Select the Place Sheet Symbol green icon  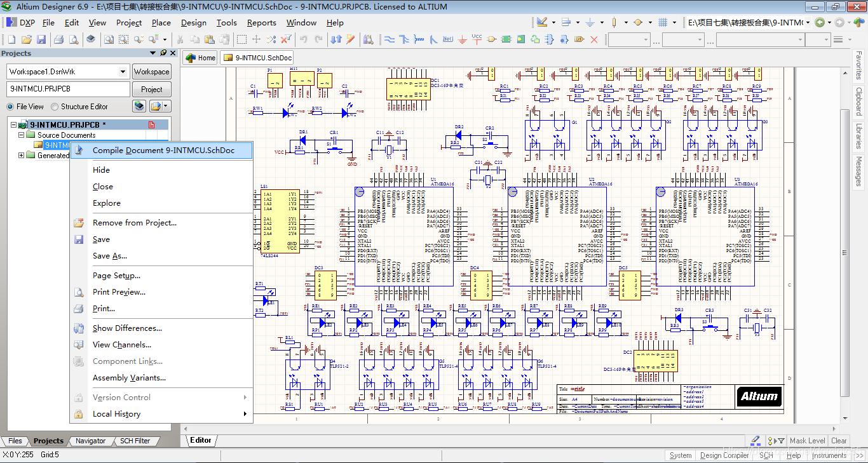[x=506, y=39]
